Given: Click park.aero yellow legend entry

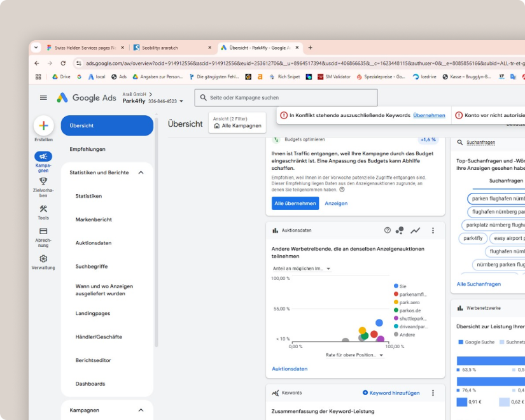Looking at the screenshot, I should 407,302.
